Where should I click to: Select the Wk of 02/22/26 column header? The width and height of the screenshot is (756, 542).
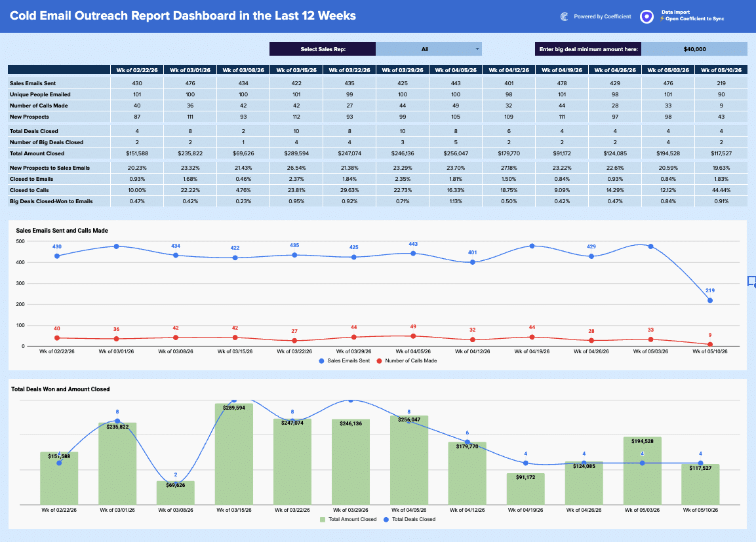pyautogui.click(x=137, y=70)
